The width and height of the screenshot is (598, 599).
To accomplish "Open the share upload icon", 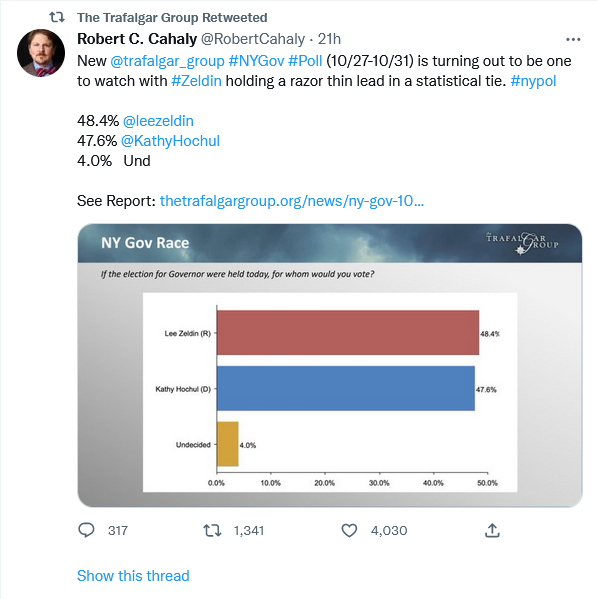I will coord(492,530).
